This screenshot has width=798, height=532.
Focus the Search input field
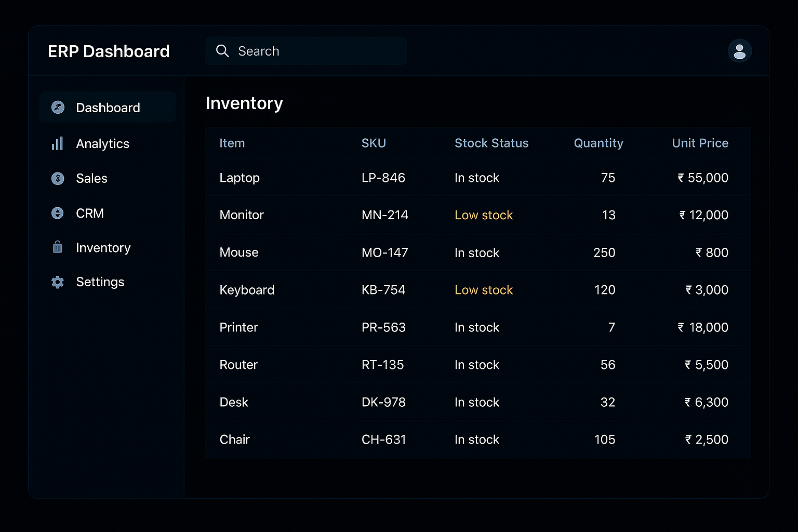tap(317, 51)
